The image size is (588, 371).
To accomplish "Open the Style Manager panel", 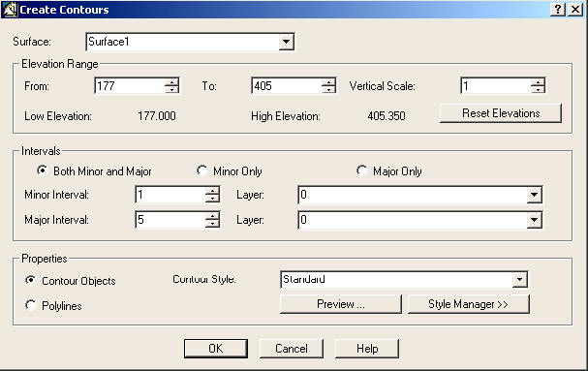I will pos(469,304).
